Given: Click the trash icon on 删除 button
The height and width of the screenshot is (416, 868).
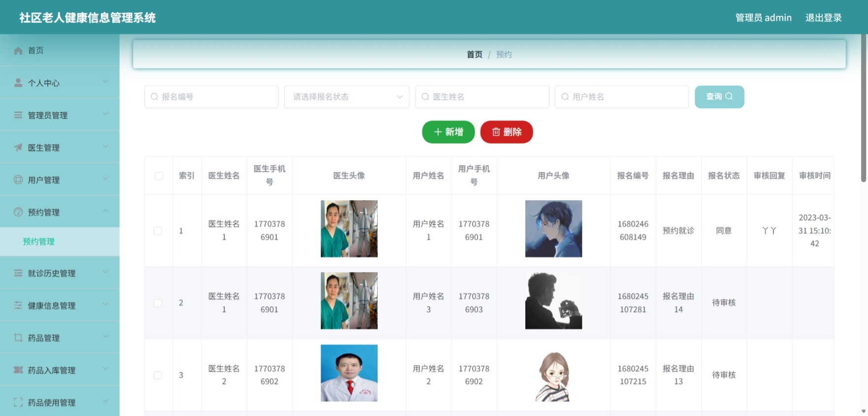Looking at the screenshot, I should pos(496,132).
